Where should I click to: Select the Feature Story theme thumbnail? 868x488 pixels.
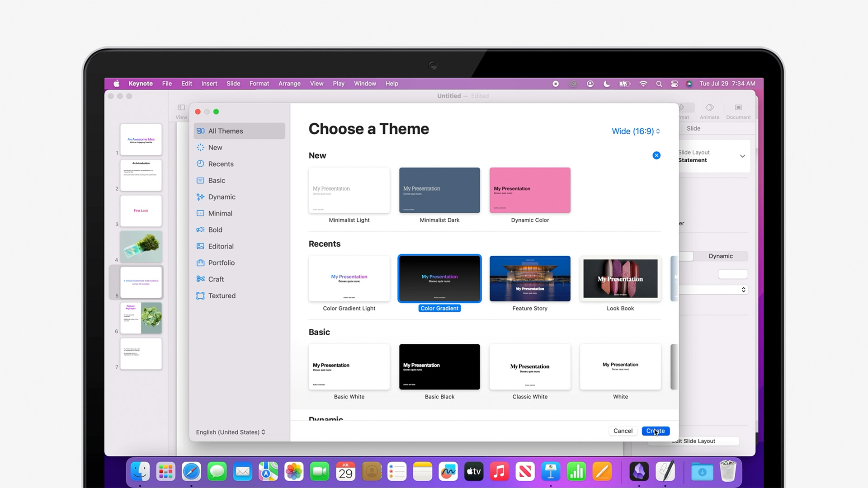[x=529, y=278]
